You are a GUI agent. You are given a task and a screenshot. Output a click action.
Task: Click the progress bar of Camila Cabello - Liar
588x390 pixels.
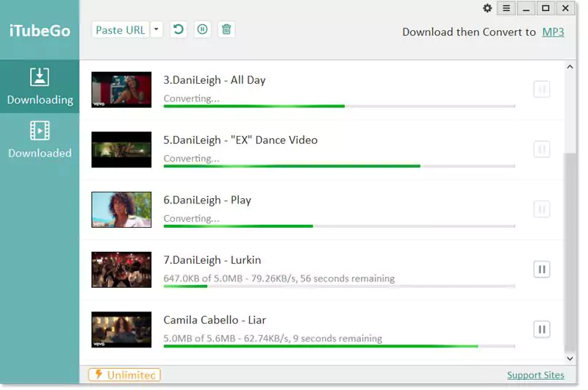pyautogui.click(x=338, y=346)
